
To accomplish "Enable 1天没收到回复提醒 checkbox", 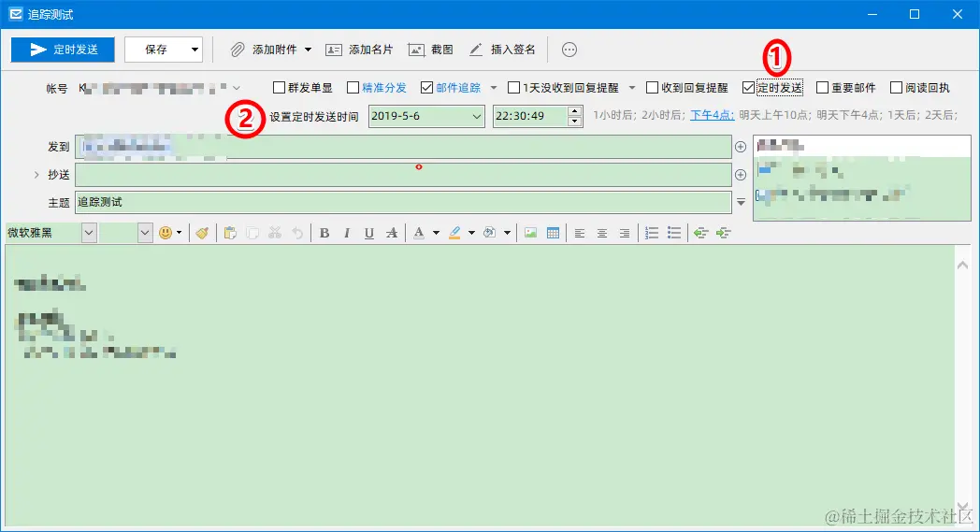I will 513,88.
